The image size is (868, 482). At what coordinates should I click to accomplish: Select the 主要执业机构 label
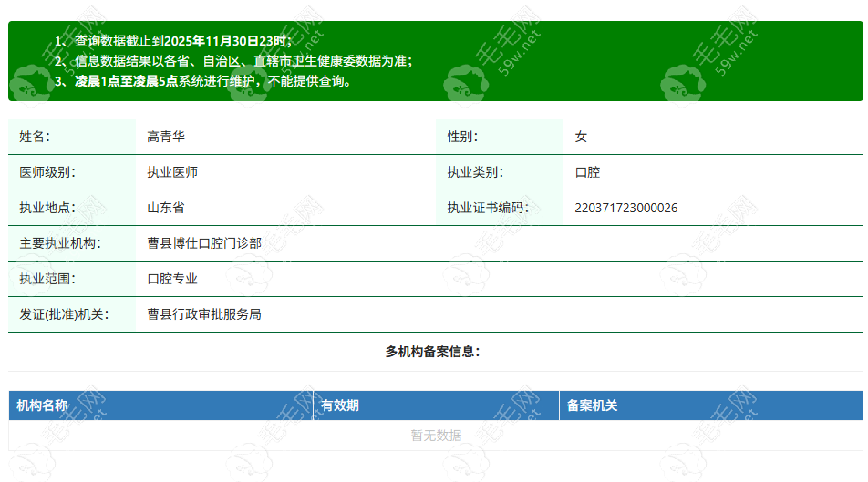(x=60, y=243)
